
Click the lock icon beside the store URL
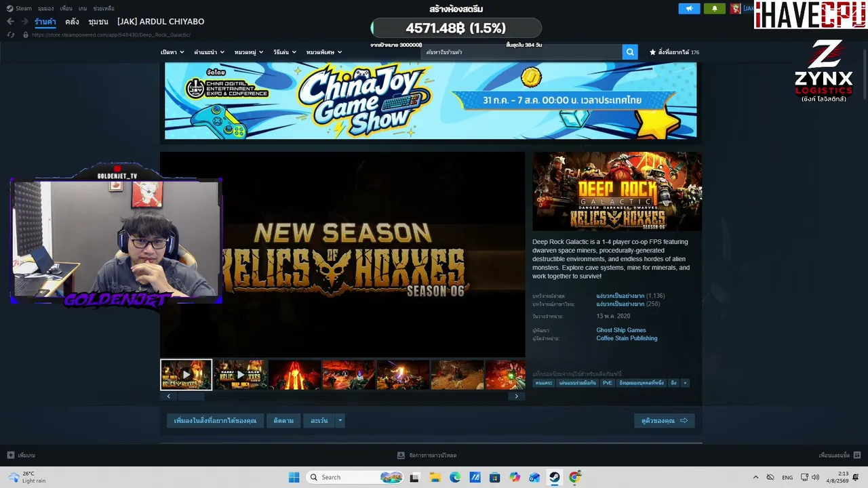[x=26, y=35]
